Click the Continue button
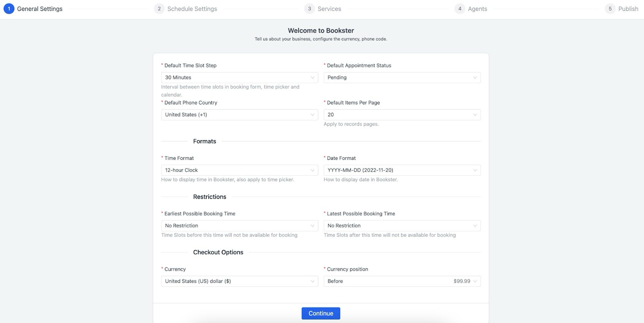 coord(321,313)
